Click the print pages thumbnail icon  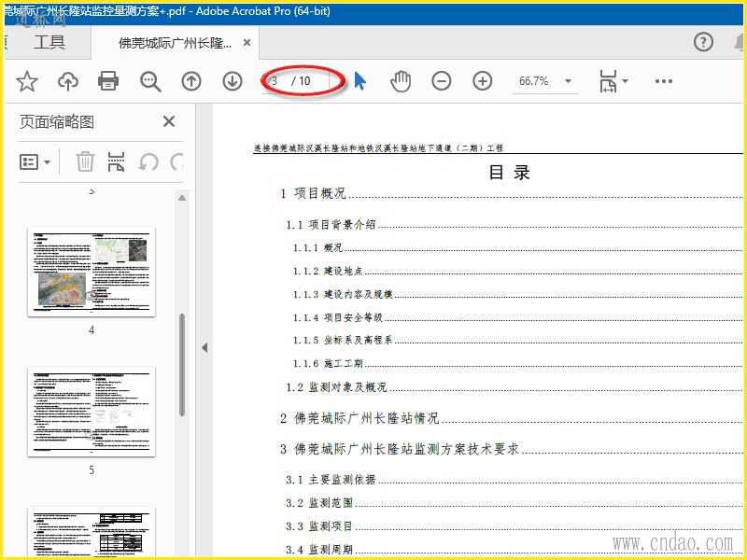click(116, 161)
